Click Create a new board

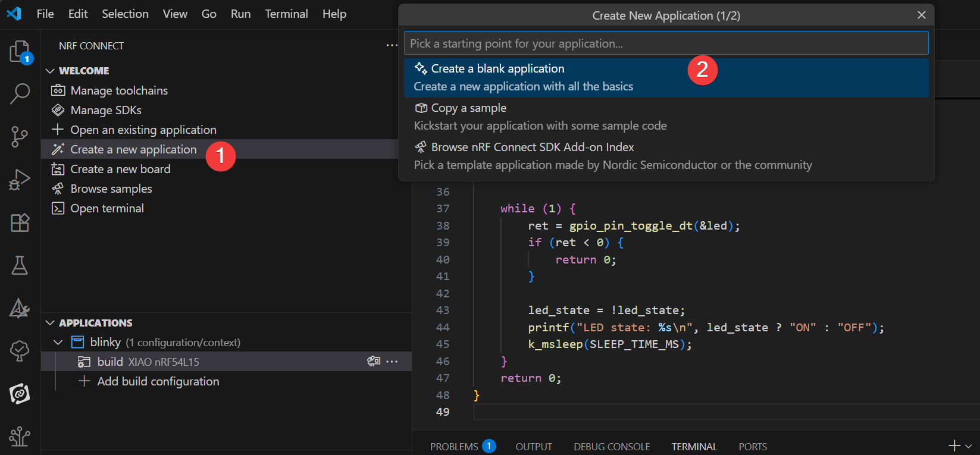(x=120, y=169)
